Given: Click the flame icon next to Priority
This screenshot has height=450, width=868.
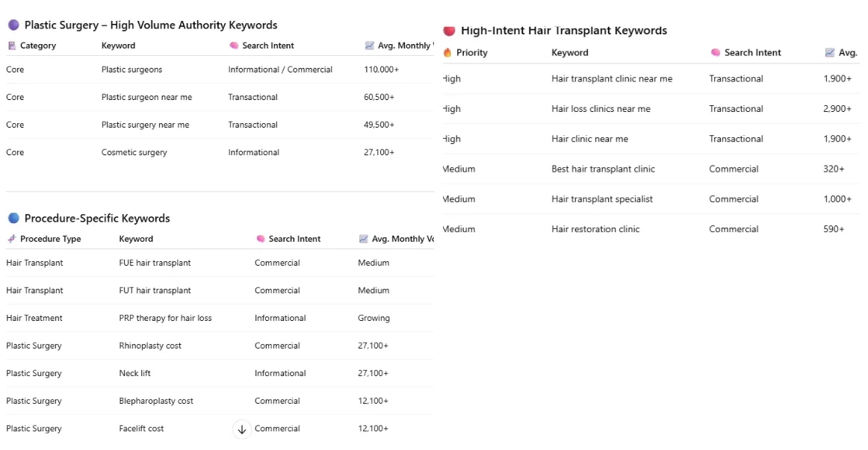Looking at the screenshot, I should pyautogui.click(x=447, y=52).
